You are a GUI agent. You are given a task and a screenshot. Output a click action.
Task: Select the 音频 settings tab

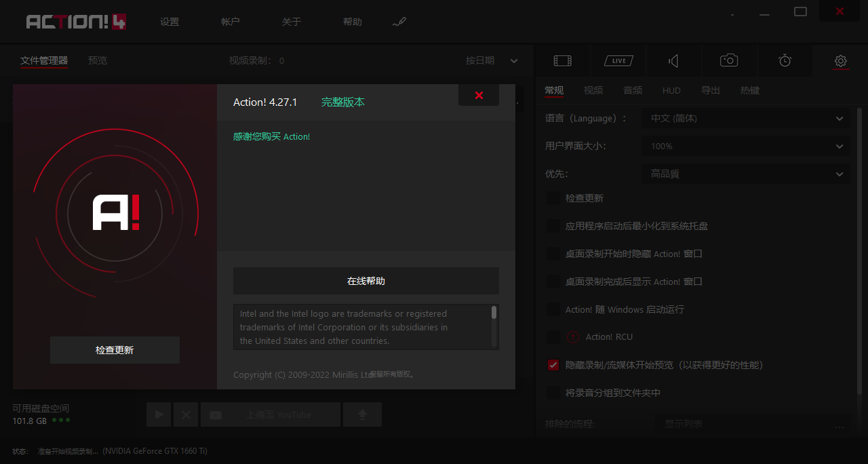pos(633,90)
